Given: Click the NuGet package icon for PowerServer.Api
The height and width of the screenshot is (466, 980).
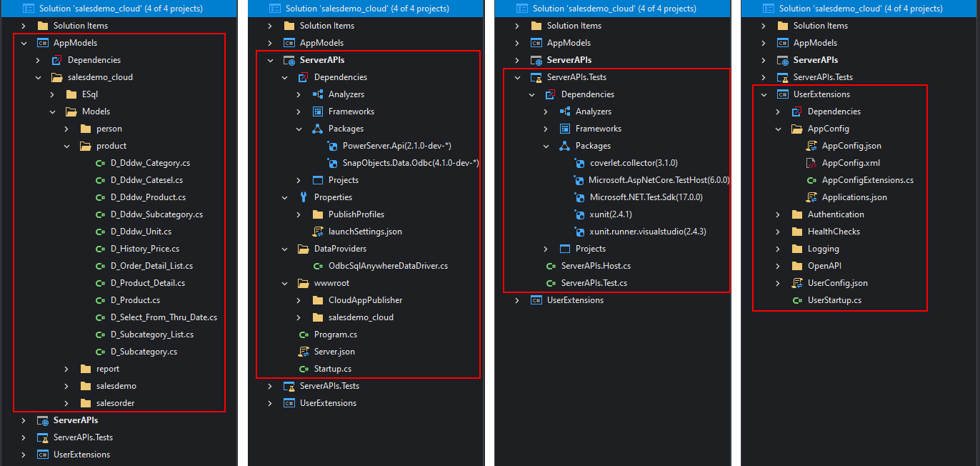Looking at the screenshot, I should 332,146.
